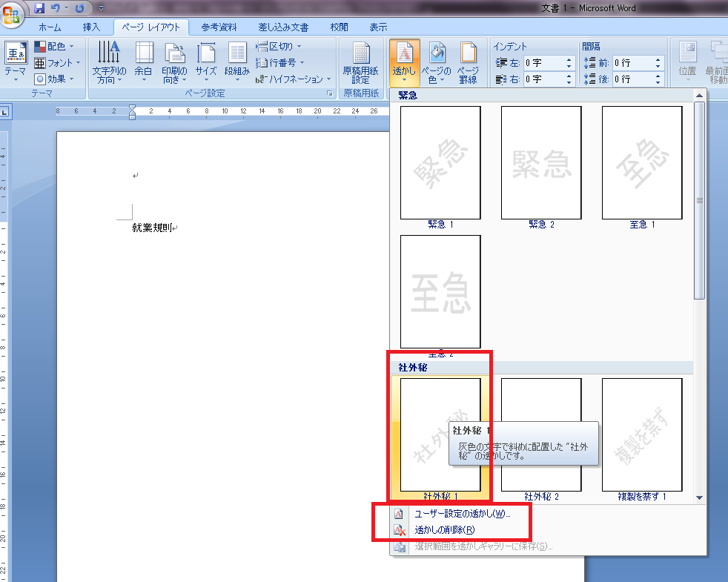Open the 文字列の方向 text direction icon
Image resolution: width=728 pixels, height=582 pixels.
point(106,61)
